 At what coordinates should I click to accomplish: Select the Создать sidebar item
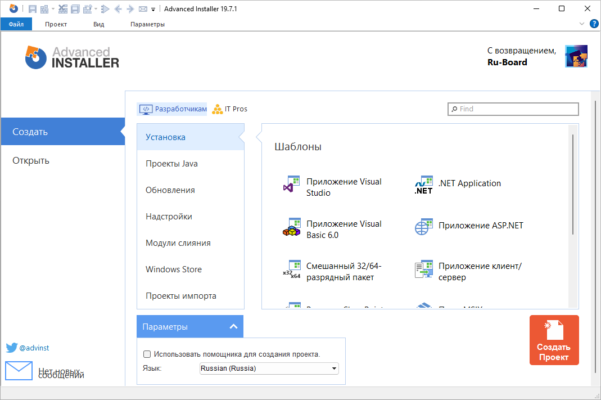click(x=63, y=131)
